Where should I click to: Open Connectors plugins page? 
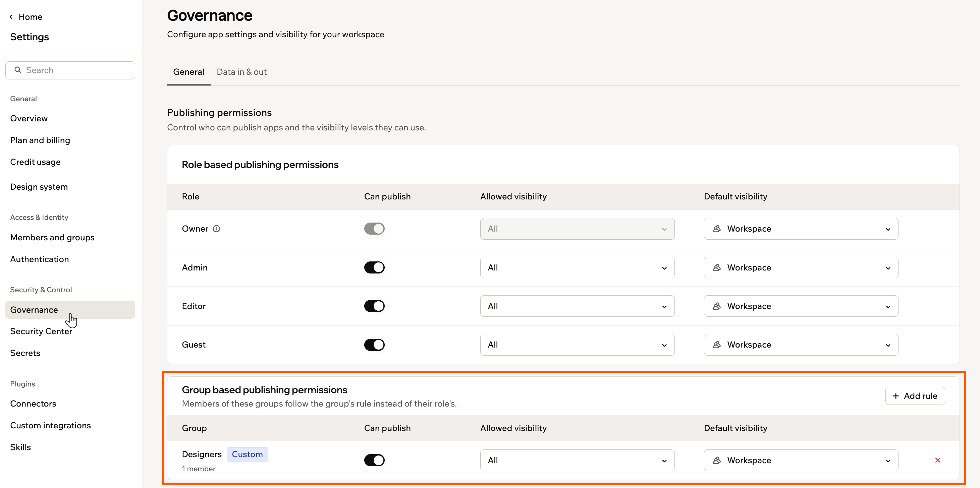pyautogui.click(x=33, y=404)
